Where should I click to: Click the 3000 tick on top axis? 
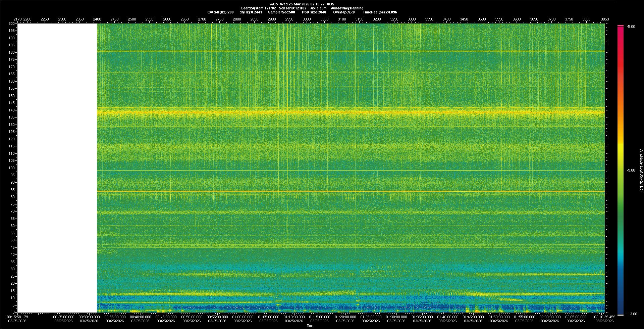coord(307,19)
